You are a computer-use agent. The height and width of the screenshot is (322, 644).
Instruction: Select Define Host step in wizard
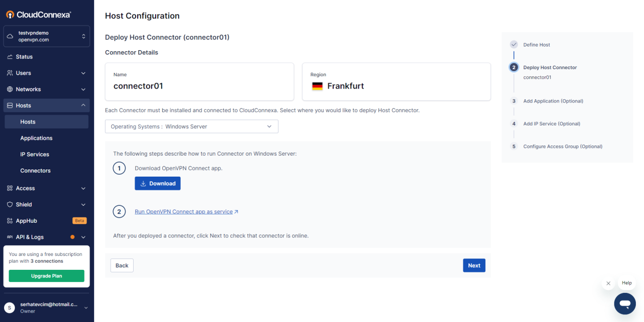pos(536,45)
